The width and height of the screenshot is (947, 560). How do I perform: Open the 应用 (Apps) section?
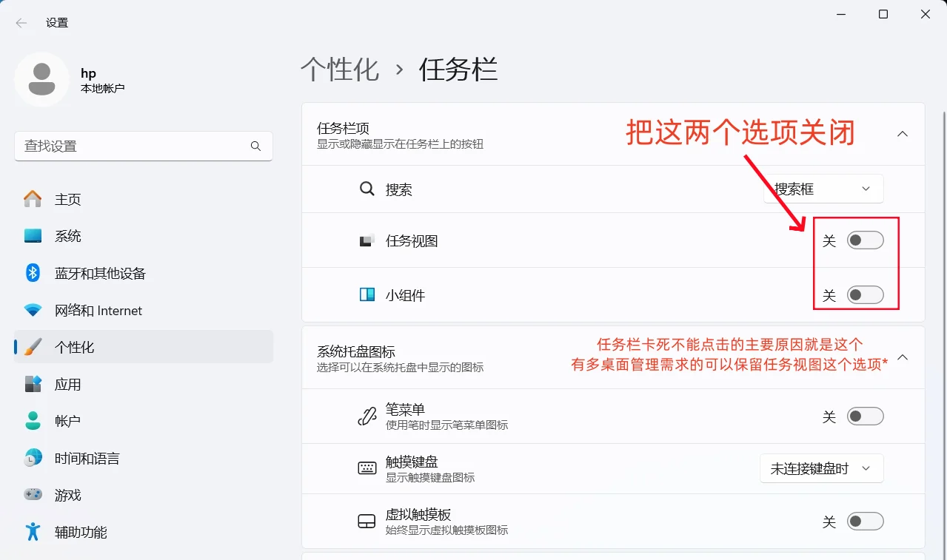click(x=68, y=384)
